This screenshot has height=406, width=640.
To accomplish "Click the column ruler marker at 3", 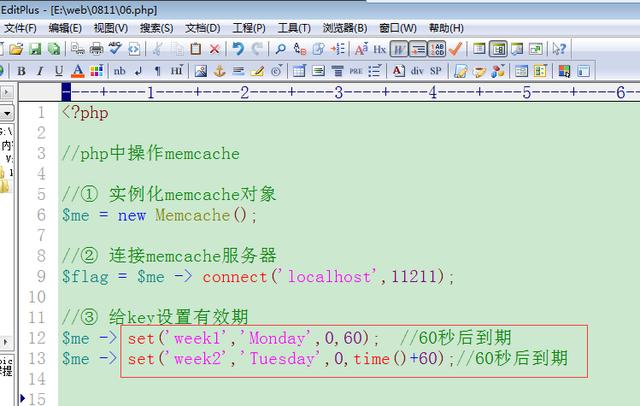I will coord(338,93).
